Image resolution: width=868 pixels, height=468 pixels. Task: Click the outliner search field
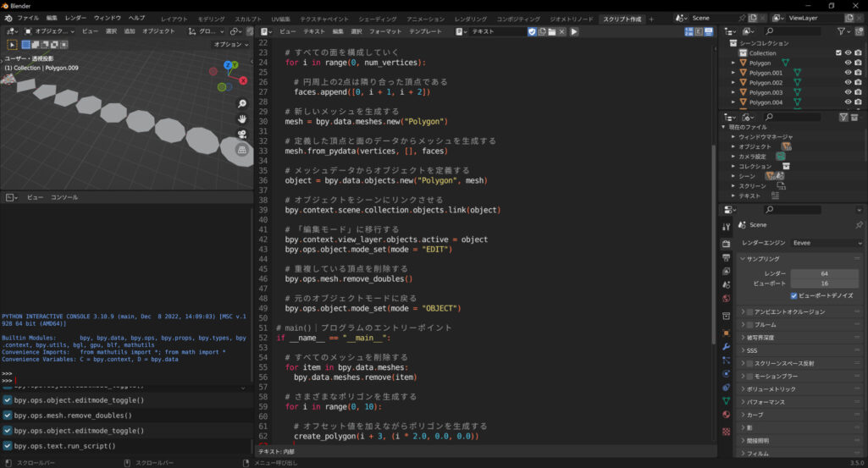pos(792,31)
